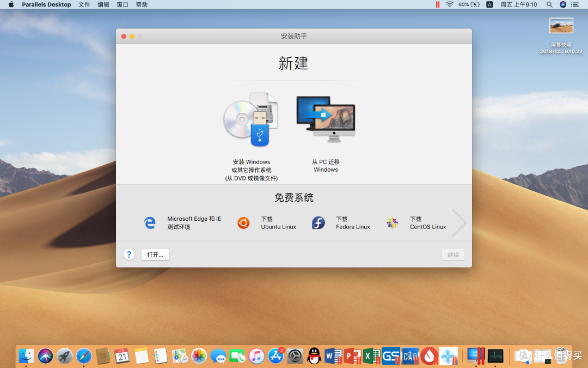Open Photos in the Dock
588x368 pixels.
pyautogui.click(x=199, y=355)
